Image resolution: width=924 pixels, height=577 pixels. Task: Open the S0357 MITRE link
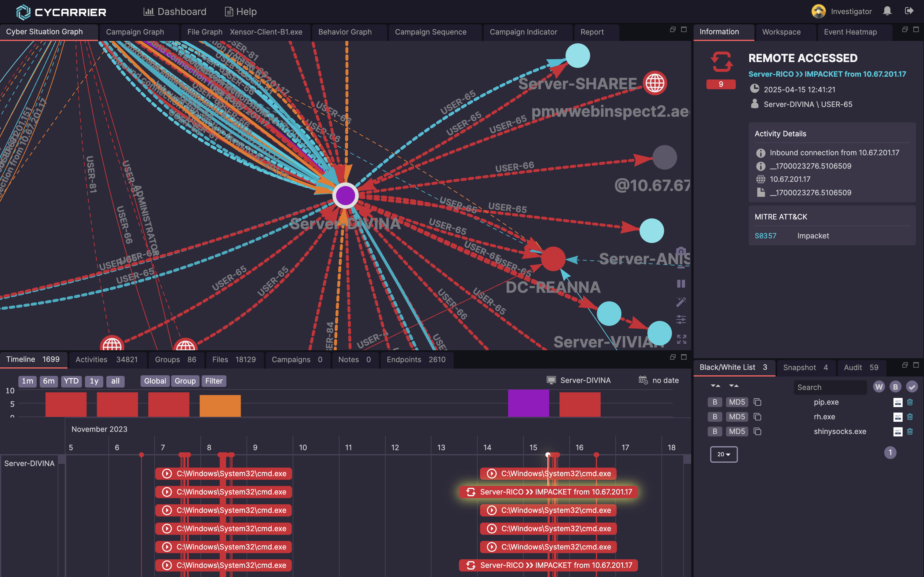point(765,236)
